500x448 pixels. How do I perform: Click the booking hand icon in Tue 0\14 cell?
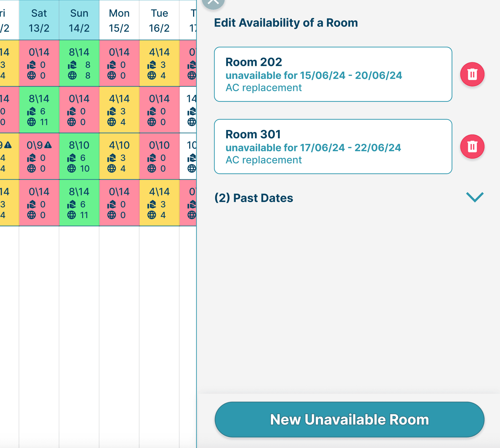[x=152, y=111]
